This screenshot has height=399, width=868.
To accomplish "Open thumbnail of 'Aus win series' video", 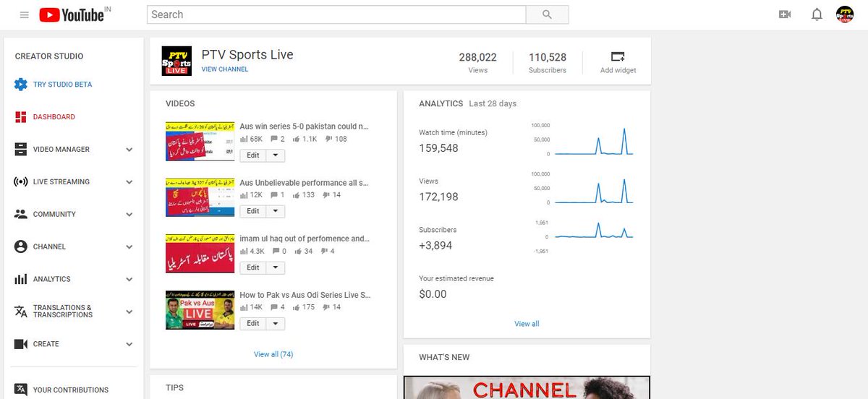I will tap(200, 141).
